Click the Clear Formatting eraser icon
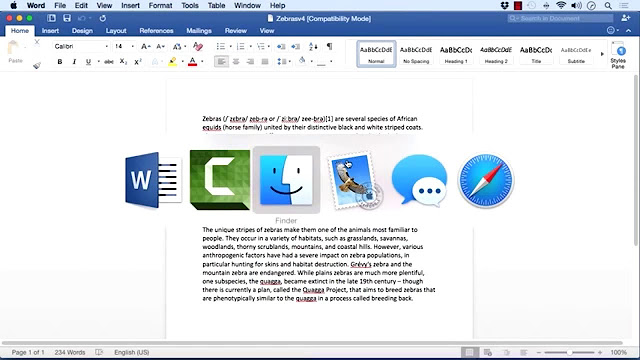This screenshot has width=640, height=360. (198, 47)
